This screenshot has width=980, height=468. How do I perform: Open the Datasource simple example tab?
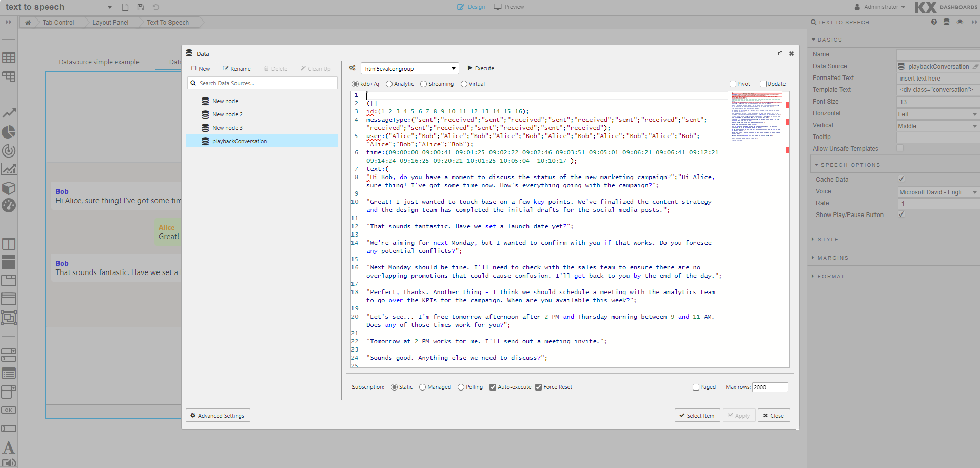[x=99, y=62]
